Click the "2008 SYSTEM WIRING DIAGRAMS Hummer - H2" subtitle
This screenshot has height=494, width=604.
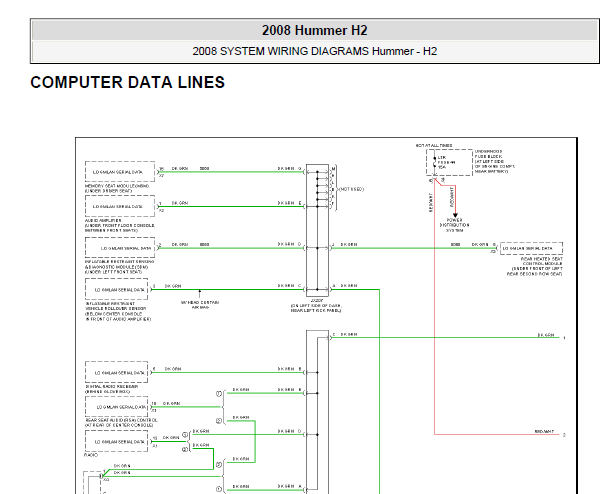click(x=315, y=51)
